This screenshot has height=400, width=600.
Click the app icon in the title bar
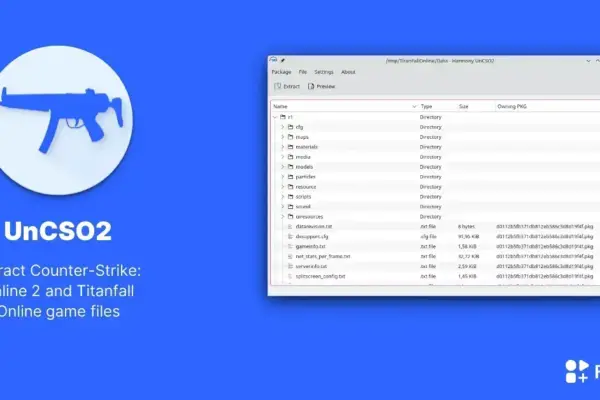273,60
